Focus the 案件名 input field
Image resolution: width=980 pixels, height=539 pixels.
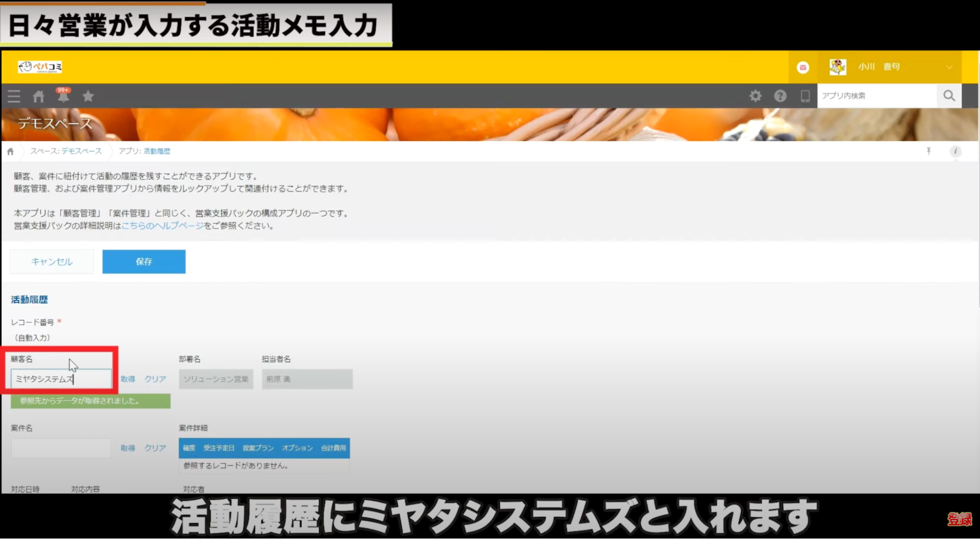click(x=61, y=448)
